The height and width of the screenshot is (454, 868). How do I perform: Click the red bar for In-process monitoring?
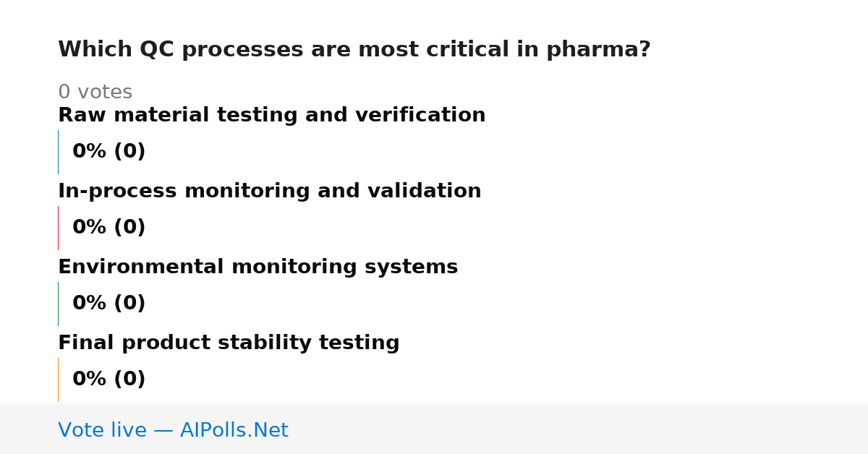58,228
